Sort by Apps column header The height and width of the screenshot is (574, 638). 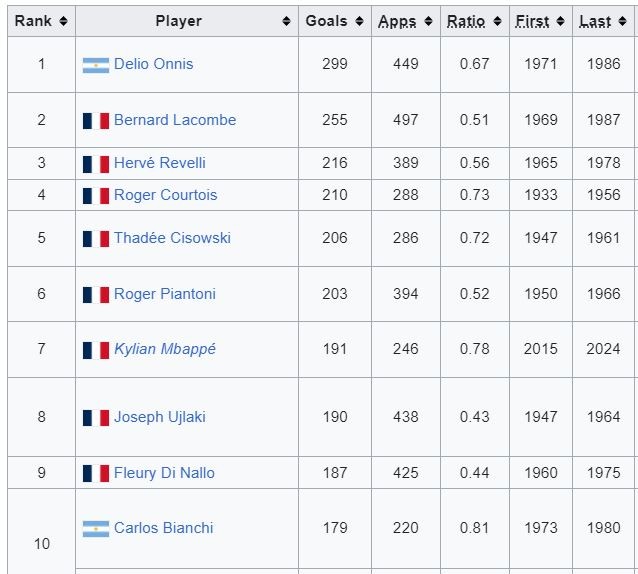point(428,21)
